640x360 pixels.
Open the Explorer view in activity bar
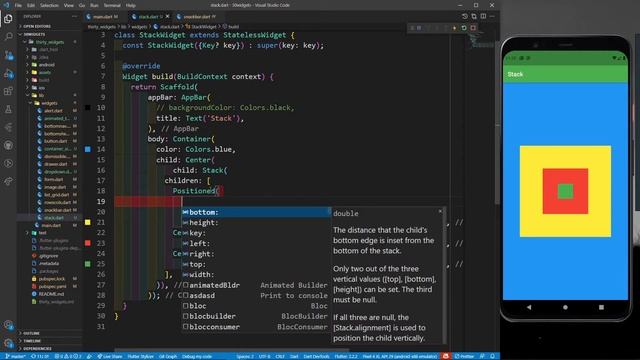(x=8, y=19)
